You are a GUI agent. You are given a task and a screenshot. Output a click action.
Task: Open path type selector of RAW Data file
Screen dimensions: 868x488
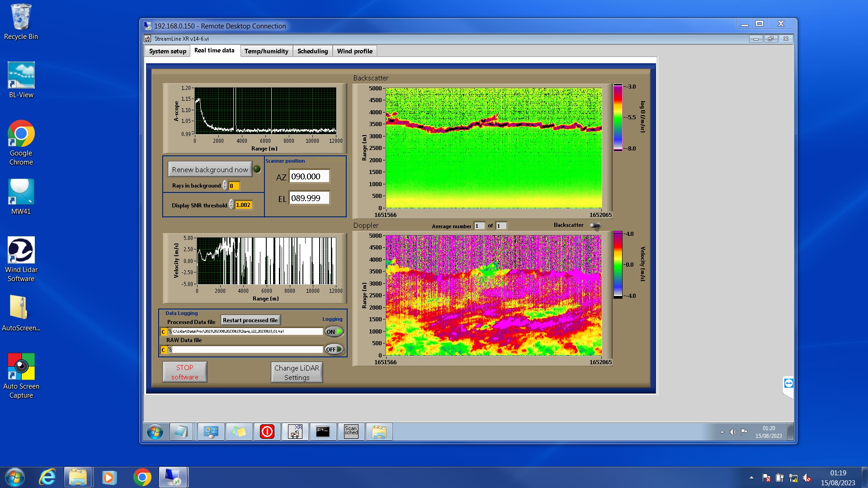tap(163, 350)
